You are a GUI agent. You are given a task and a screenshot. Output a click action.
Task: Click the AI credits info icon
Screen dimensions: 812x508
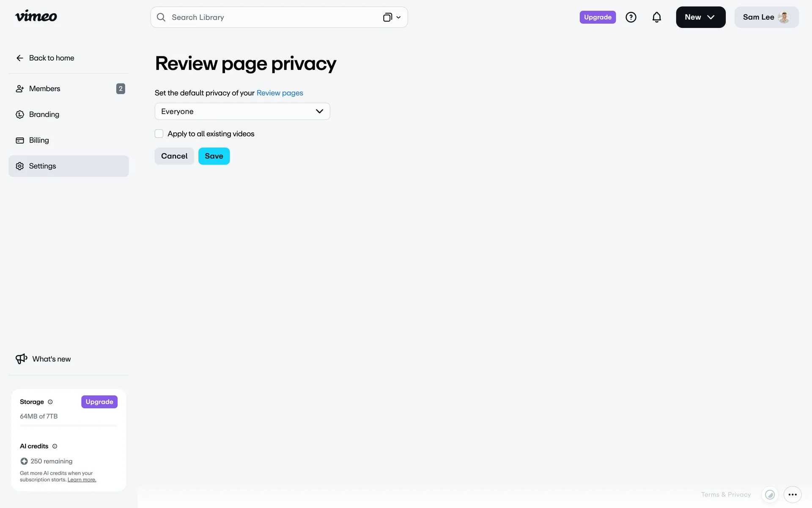(x=55, y=446)
